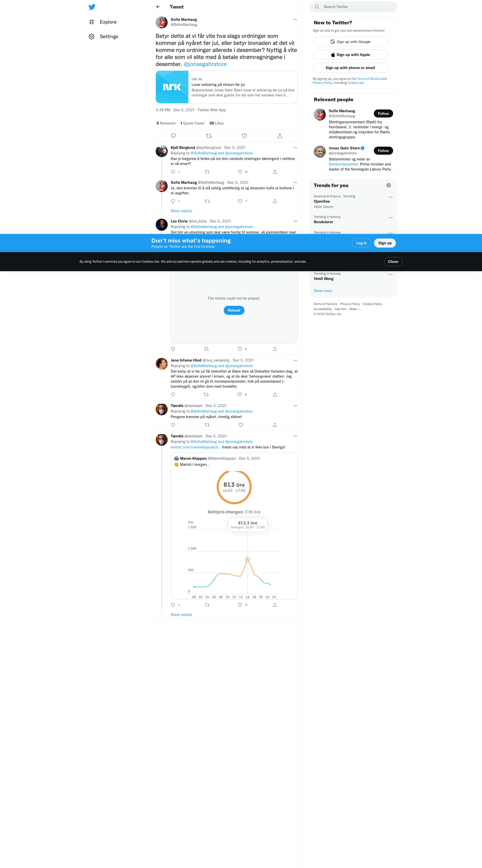This screenshot has height=868, width=482.
Task: Reload the media that could not be played
Action: [234, 310]
